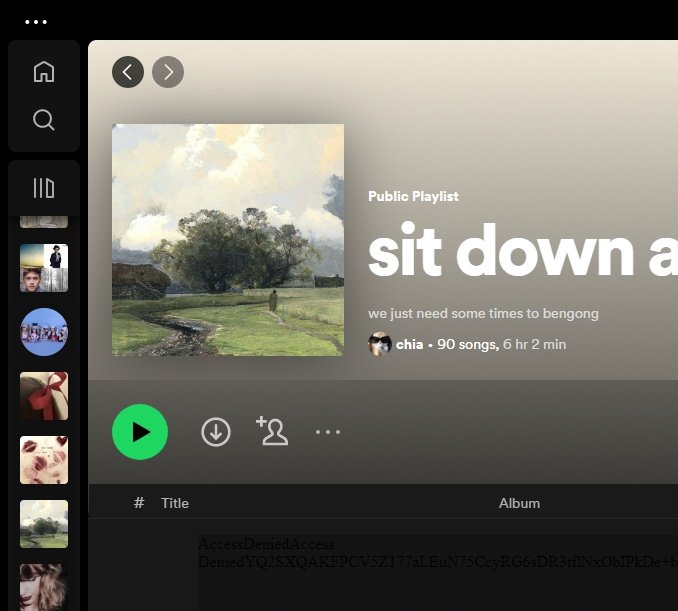Go to Home in the sidebar
This screenshot has height=611, width=678.
click(44, 71)
